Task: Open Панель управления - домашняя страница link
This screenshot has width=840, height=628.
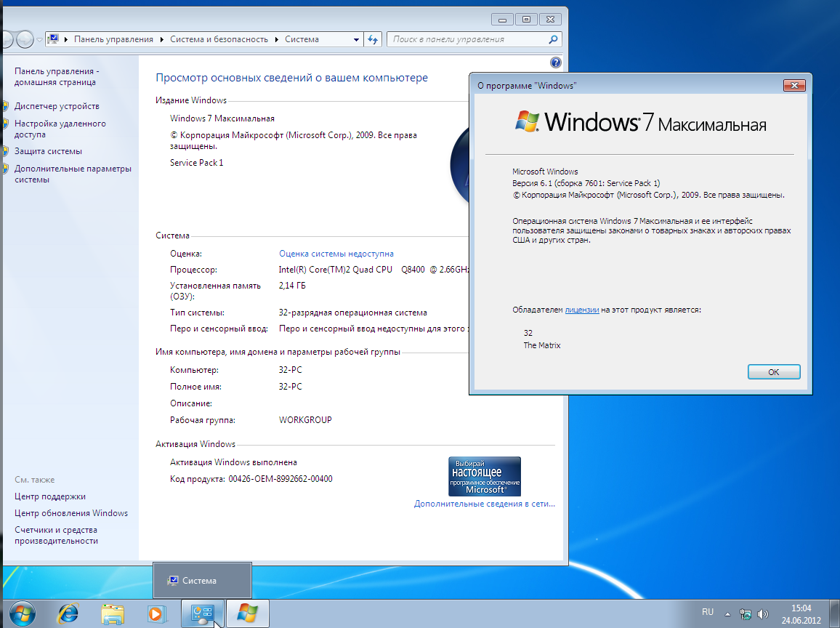Action: (56, 76)
